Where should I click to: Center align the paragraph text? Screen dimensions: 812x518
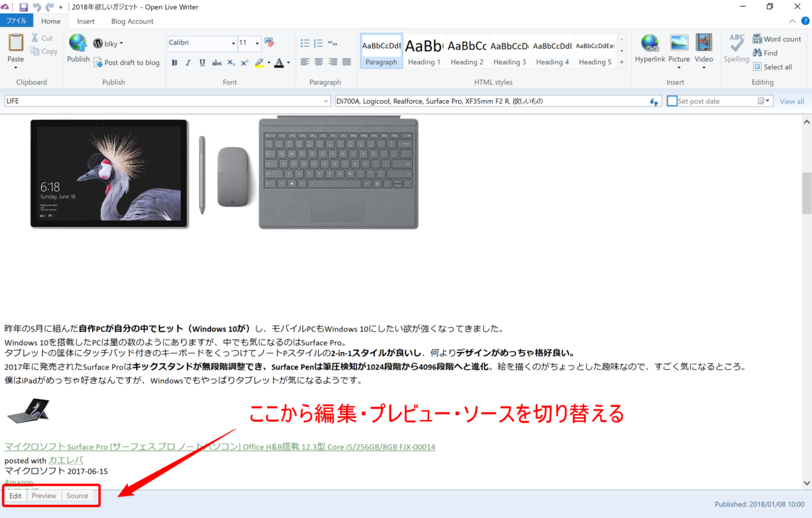(319, 62)
